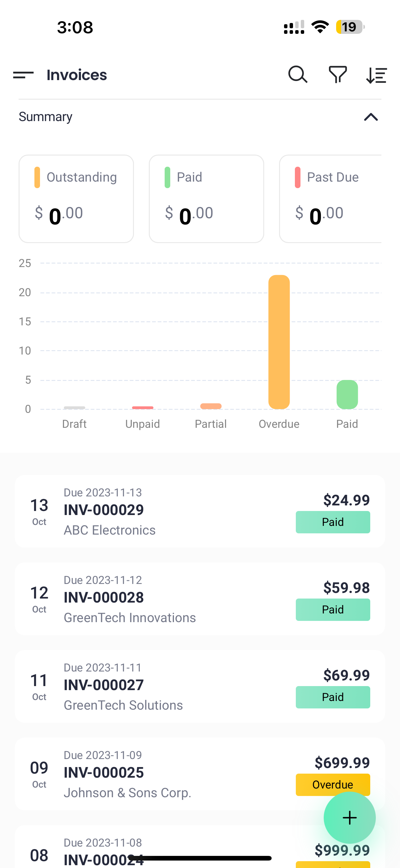Image resolution: width=400 pixels, height=868 pixels.
Task: Open the invoice filter funnel icon
Action: 338,75
